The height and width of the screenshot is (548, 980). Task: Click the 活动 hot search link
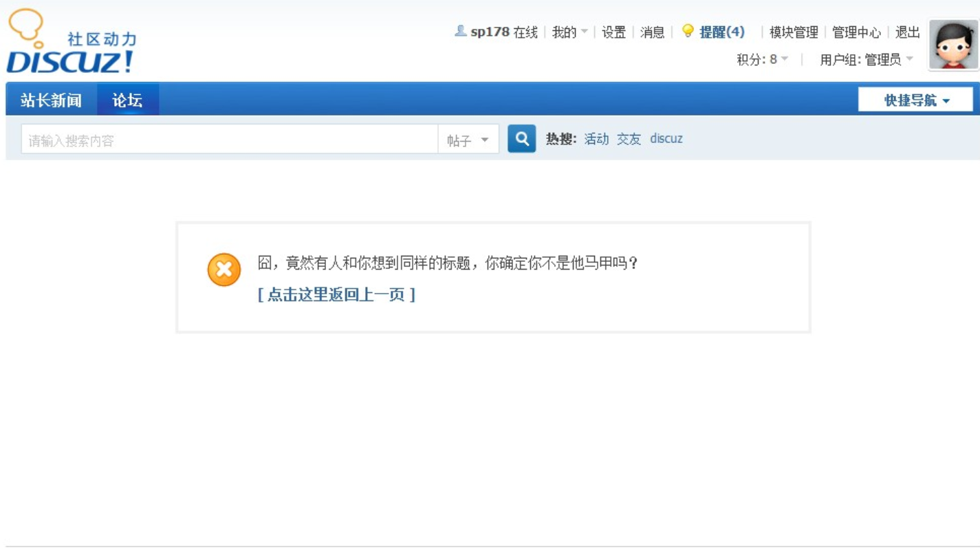click(596, 139)
